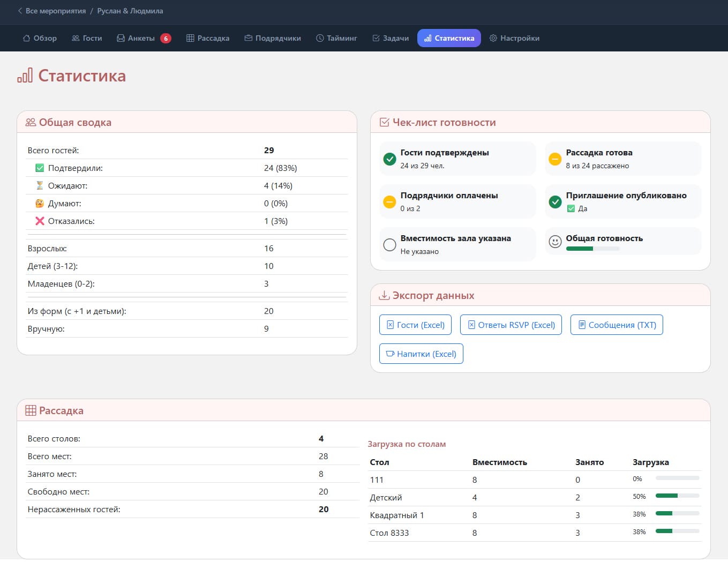Click the Общая готовность progress bar
The height and width of the screenshot is (569, 728).
(592, 249)
